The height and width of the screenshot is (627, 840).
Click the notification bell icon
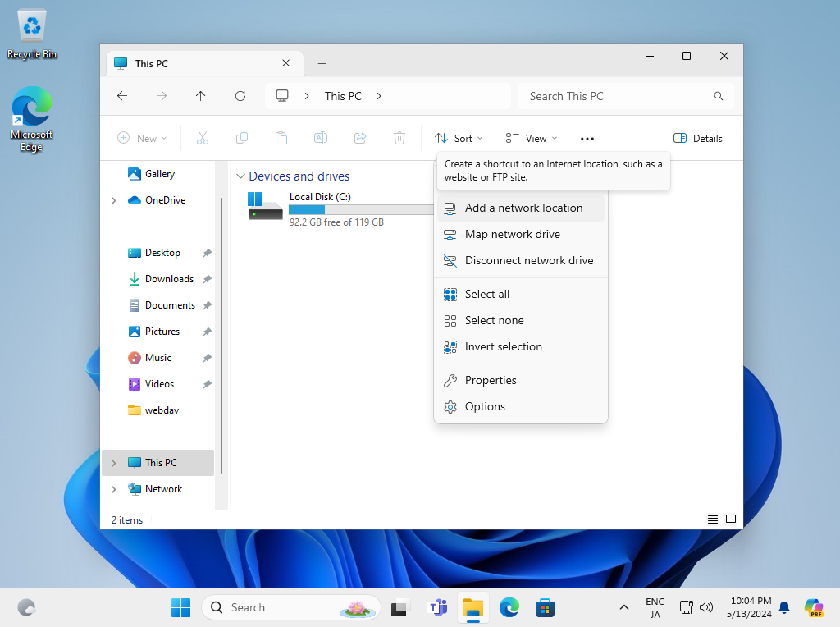coord(784,607)
